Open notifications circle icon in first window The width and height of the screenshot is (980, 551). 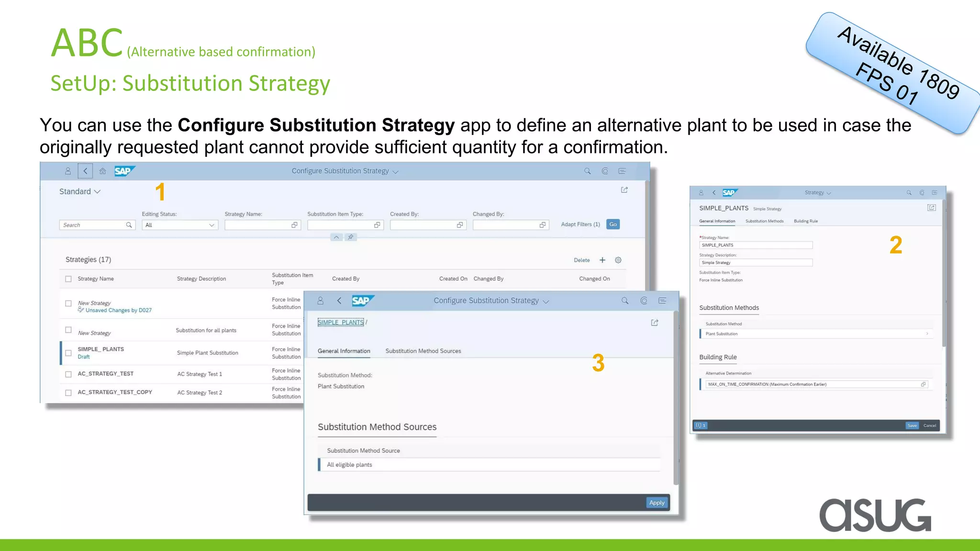point(605,171)
